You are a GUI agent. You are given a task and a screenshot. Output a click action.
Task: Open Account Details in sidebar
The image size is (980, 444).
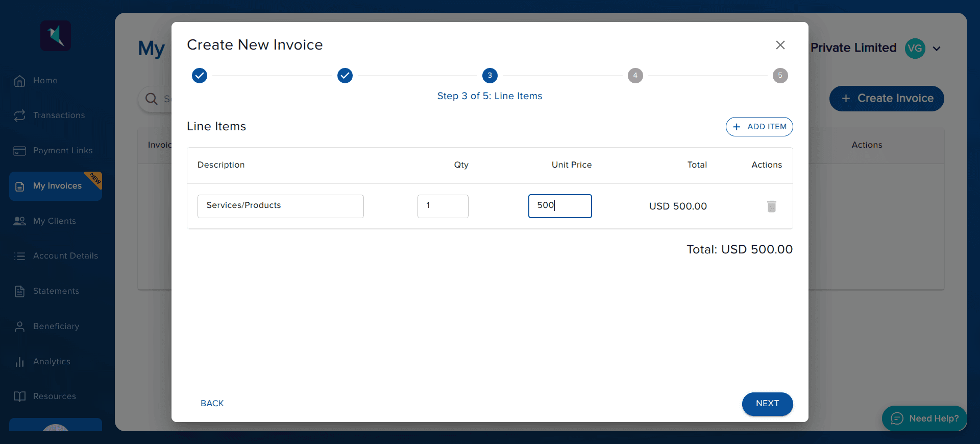tap(65, 256)
